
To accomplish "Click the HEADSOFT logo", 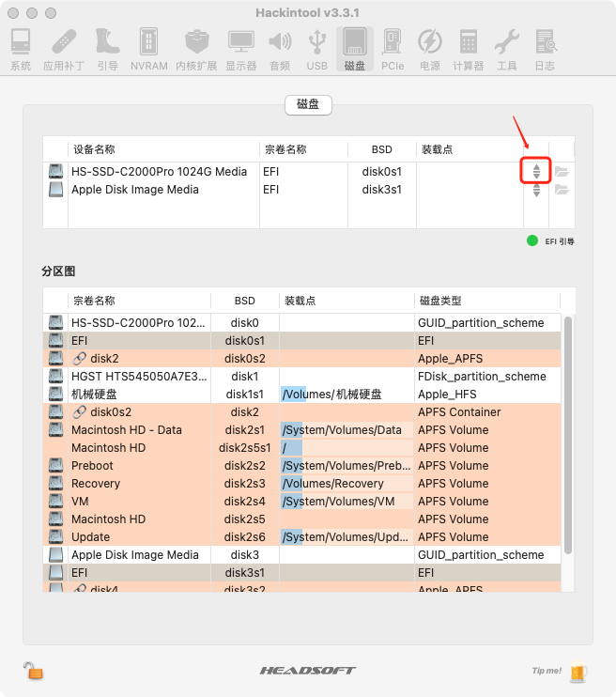I will coord(308,671).
